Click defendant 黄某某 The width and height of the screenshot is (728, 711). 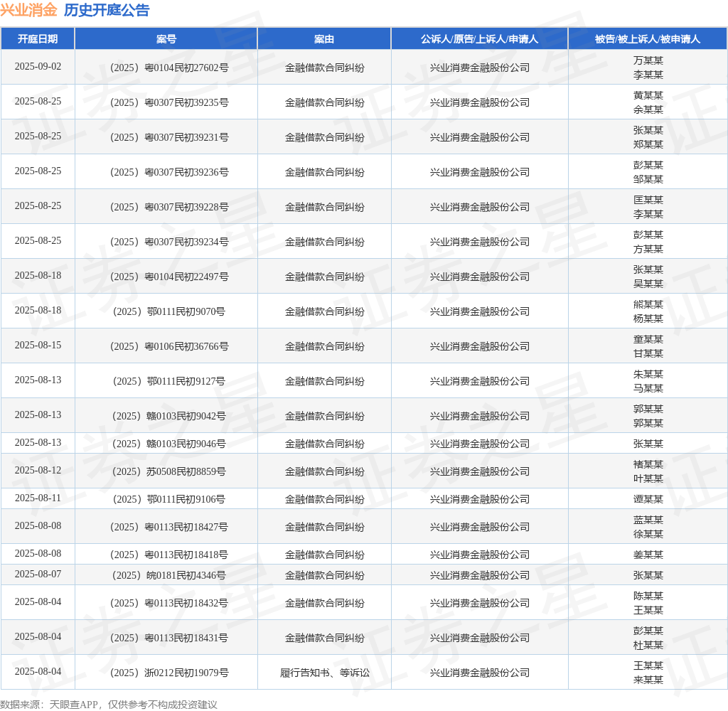click(x=648, y=95)
